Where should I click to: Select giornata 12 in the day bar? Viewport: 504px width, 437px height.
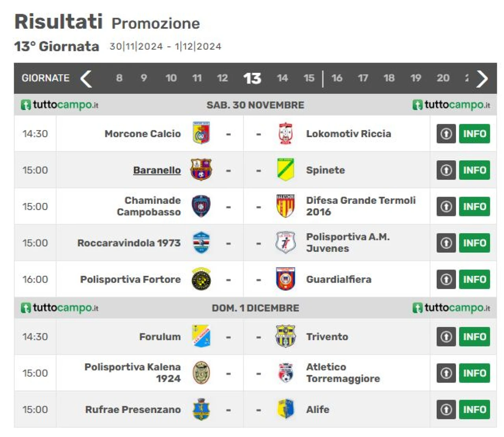222,78
